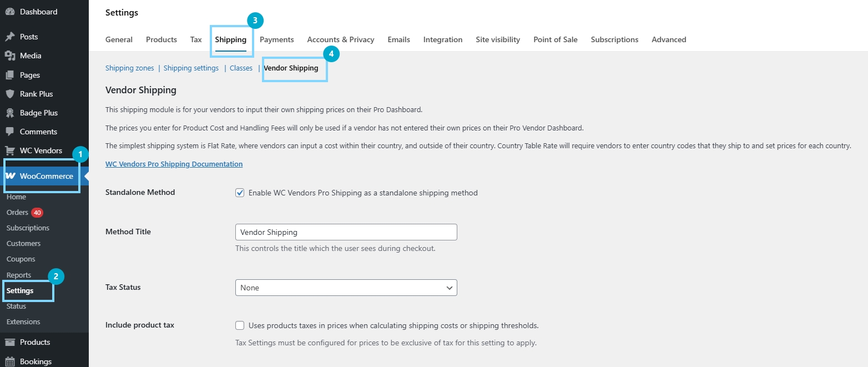Screen dimensions: 868x367
Task: Click the Pages icon in sidebar
Action: point(10,75)
